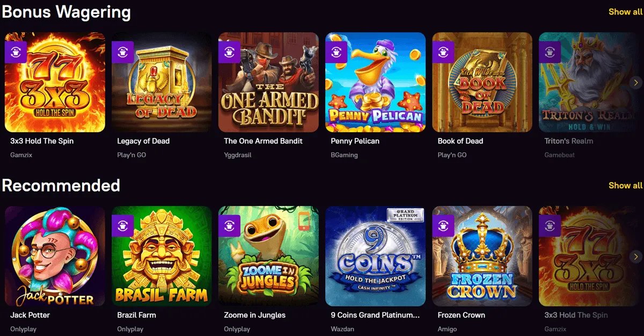This screenshot has height=336, width=644.
Task: Open the 9 Coins Grand Platinum thumbnail
Action: tap(374, 256)
